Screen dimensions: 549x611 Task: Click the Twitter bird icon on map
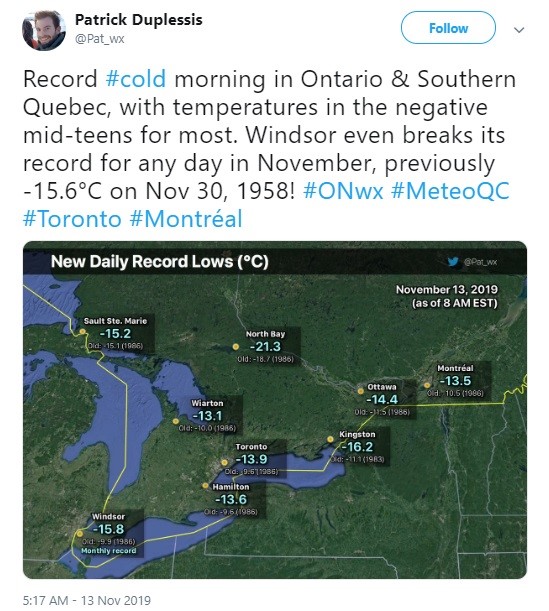pyautogui.click(x=452, y=262)
